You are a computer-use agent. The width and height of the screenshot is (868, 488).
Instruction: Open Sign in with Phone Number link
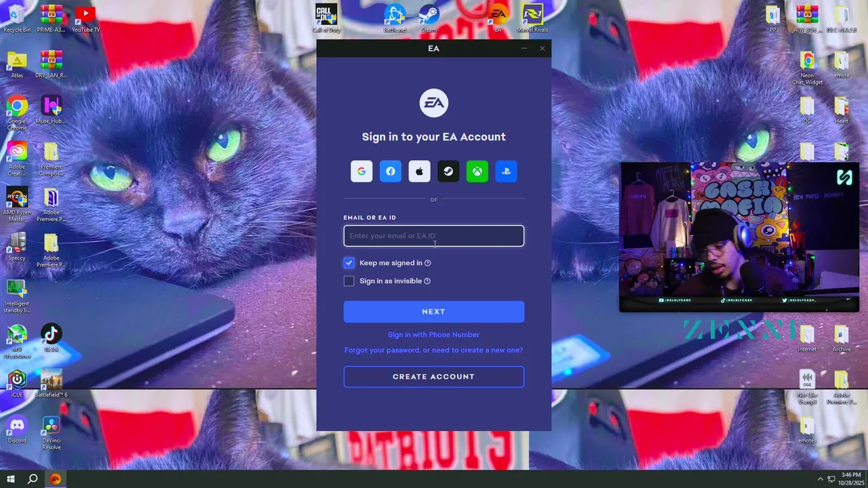434,335
